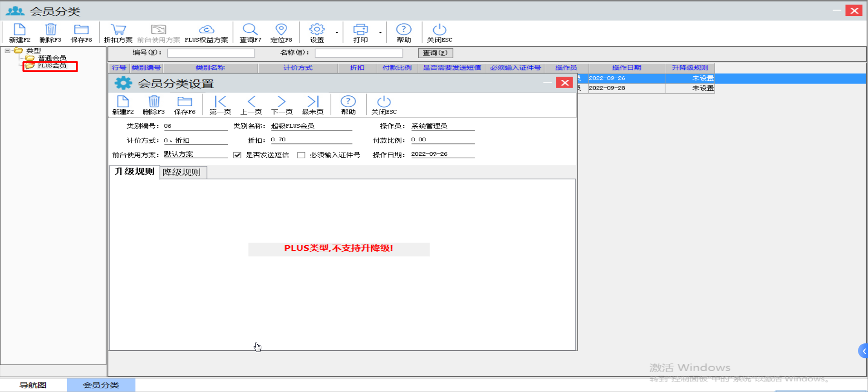Select 普通会员 in the type tree
Image resolution: width=868 pixels, height=392 pixels.
(52, 58)
